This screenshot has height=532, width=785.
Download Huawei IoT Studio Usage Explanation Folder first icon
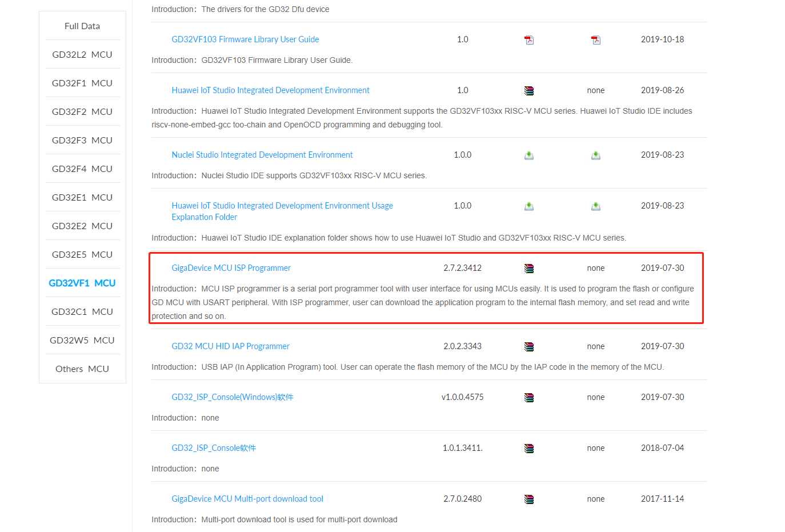point(529,206)
